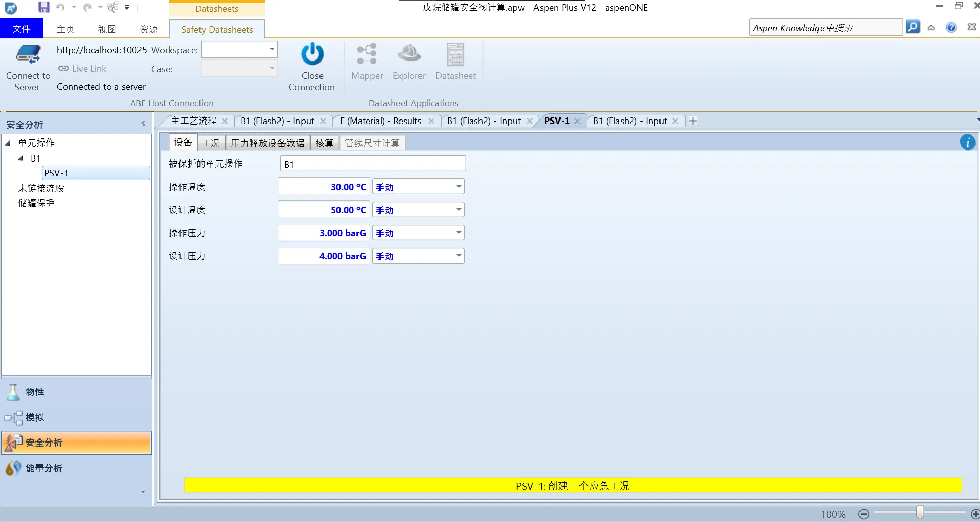Click the Close Connection power icon

coord(312,54)
